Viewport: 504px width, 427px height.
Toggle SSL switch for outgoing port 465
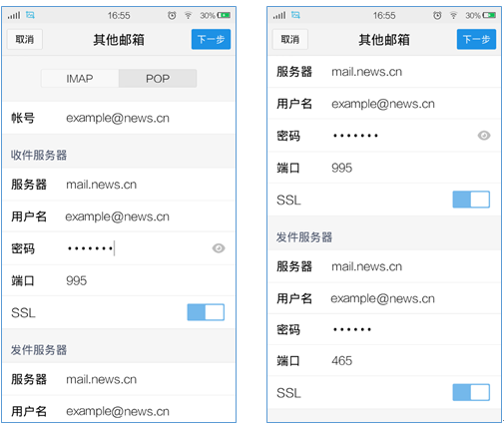point(471,392)
